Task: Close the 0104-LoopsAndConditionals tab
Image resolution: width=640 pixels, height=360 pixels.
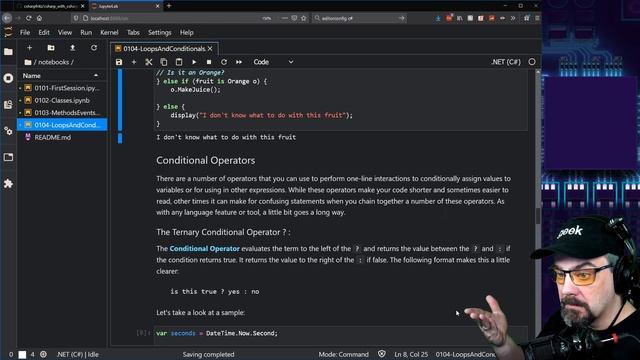Action: click(210, 49)
